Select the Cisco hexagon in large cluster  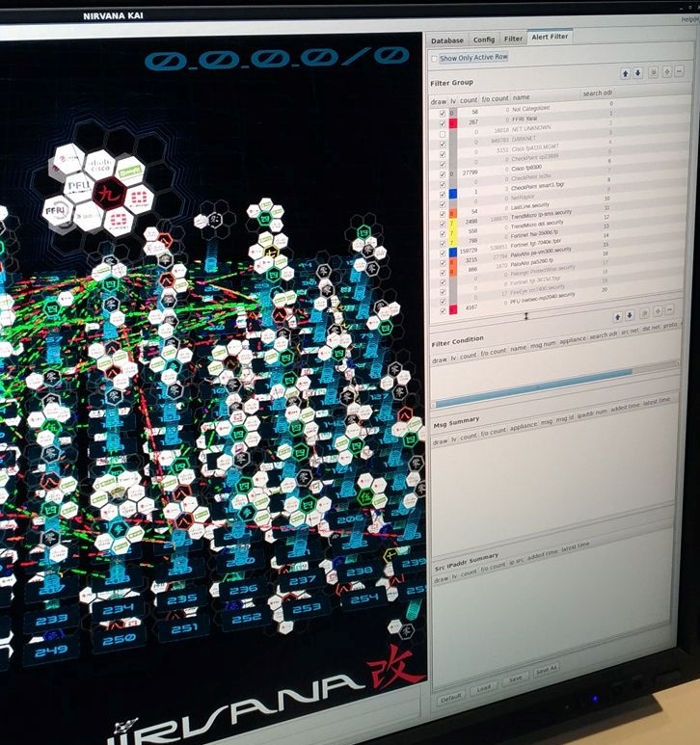[100, 165]
